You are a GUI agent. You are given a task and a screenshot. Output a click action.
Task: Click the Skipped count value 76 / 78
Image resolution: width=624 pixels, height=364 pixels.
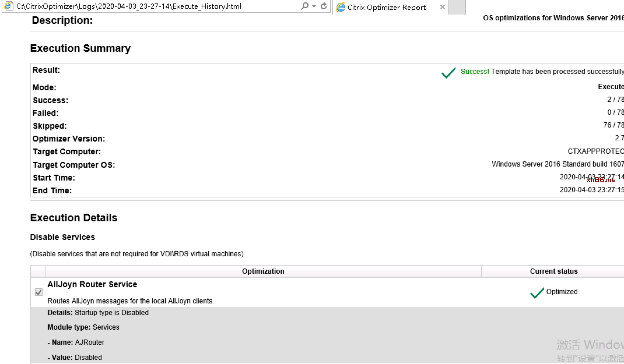pyautogui.click(x=613, y=125)
